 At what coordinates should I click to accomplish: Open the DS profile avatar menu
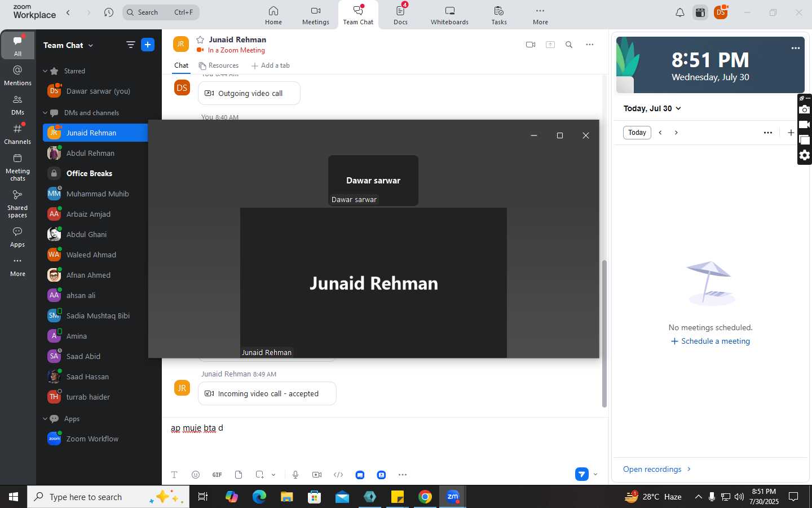[721, 12]
